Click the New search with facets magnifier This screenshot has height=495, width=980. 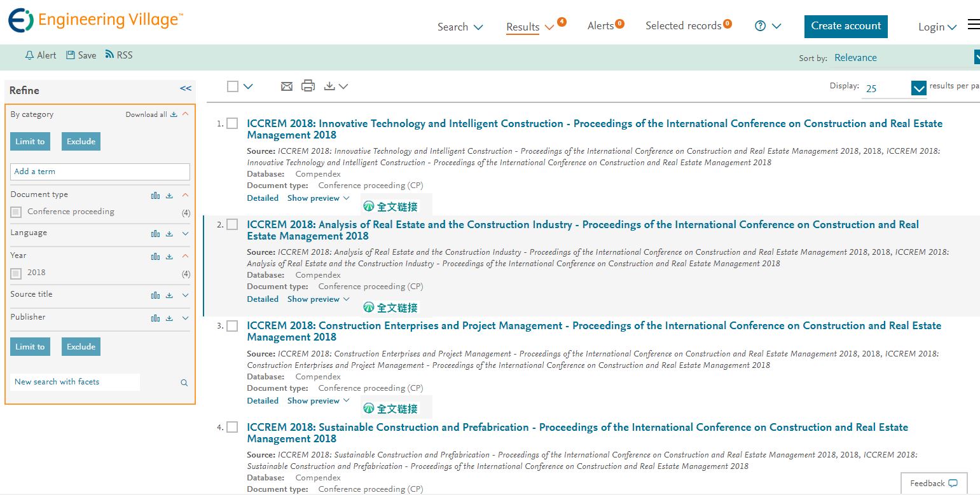point(184,383)
